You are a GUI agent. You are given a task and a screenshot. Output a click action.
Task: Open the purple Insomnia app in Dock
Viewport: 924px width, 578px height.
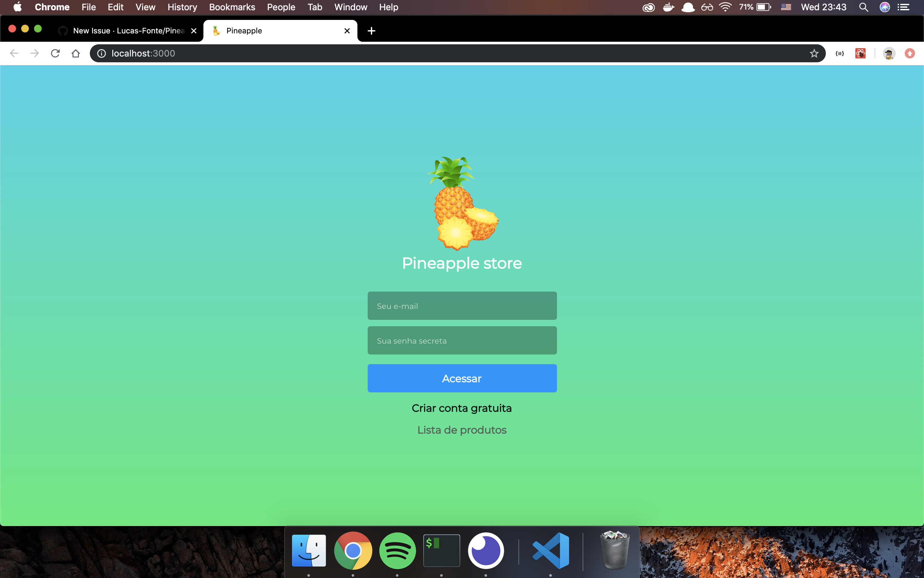(486, 550)
